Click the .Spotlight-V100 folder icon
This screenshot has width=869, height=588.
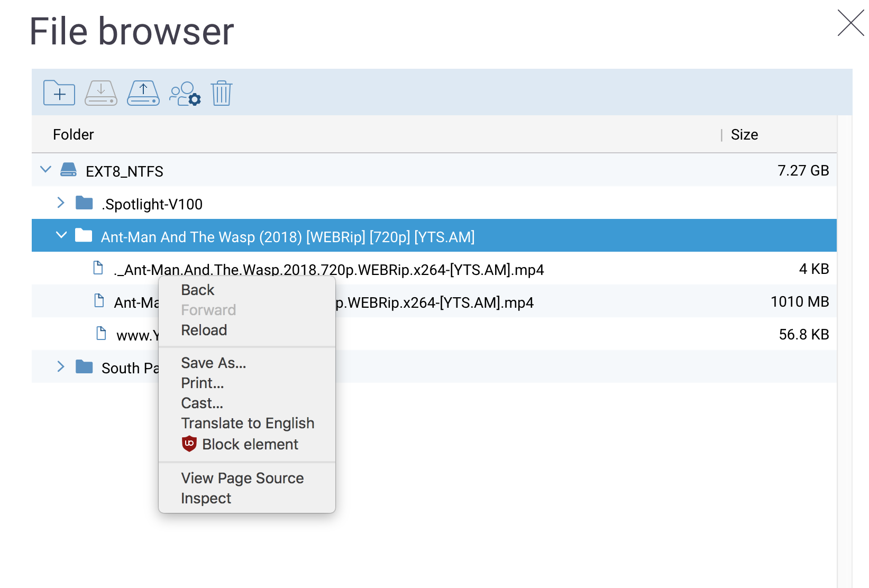pos(84,203)
